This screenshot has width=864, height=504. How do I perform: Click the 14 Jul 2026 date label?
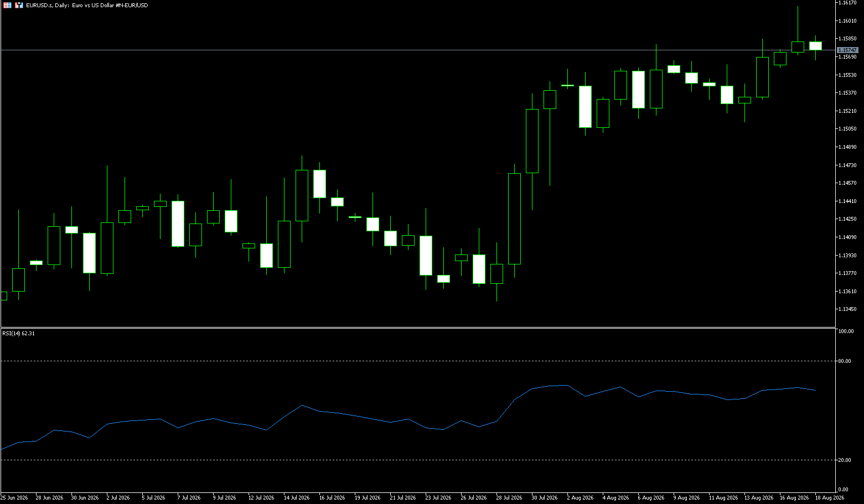296,498
